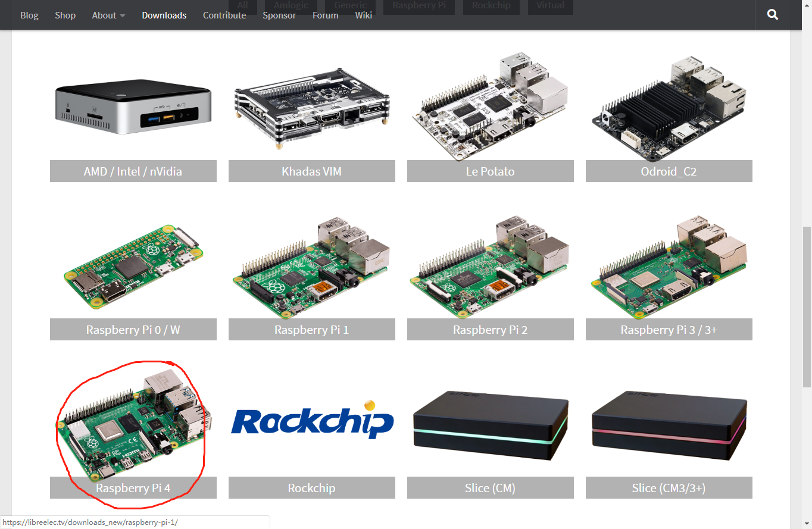Open AMD / Intel / nVidia downloads
This screenshot has height=529, width=812.
click(x=133, y=171)
